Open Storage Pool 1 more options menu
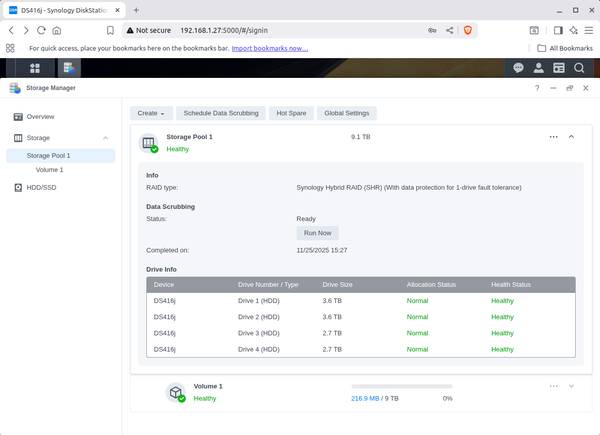600x435 pixels. 553,136
